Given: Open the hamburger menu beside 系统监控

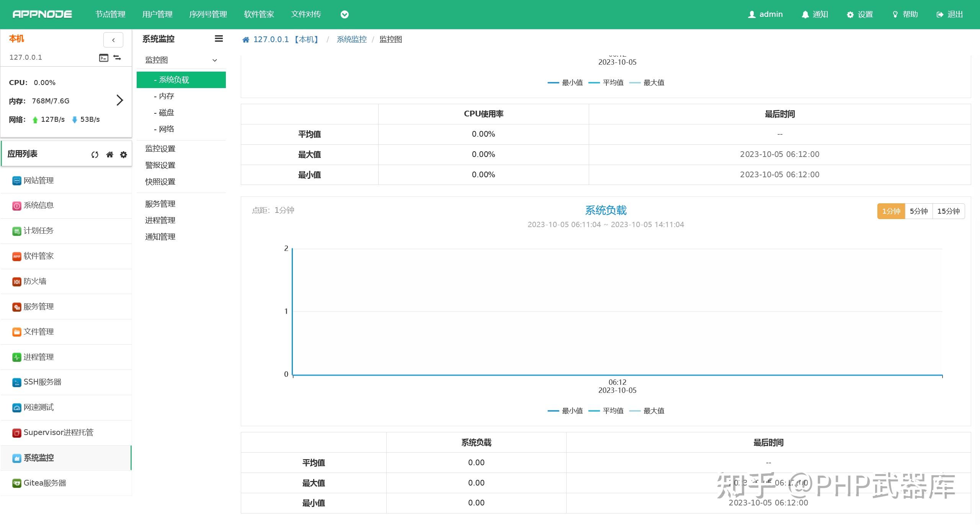Looking at the screenshot, I should 219,39.
